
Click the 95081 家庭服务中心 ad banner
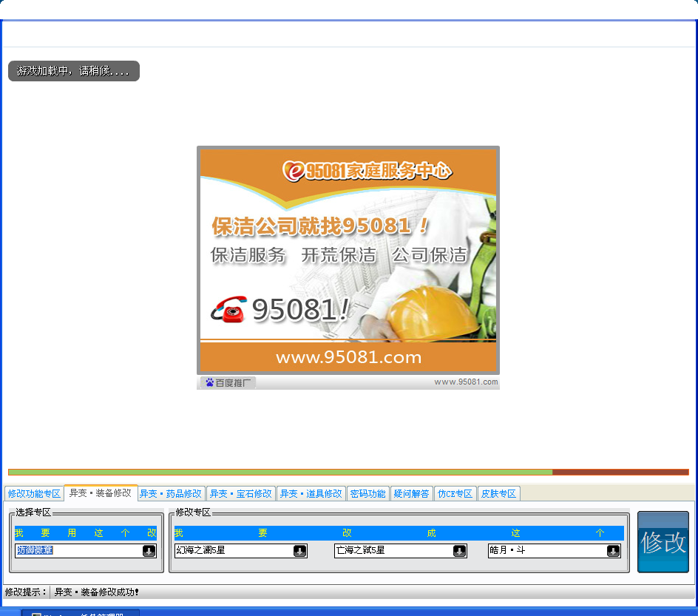(348, 260)
